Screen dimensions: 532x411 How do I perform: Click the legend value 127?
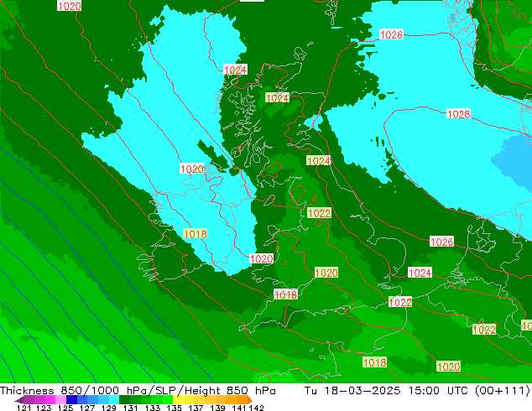point(87,408)
